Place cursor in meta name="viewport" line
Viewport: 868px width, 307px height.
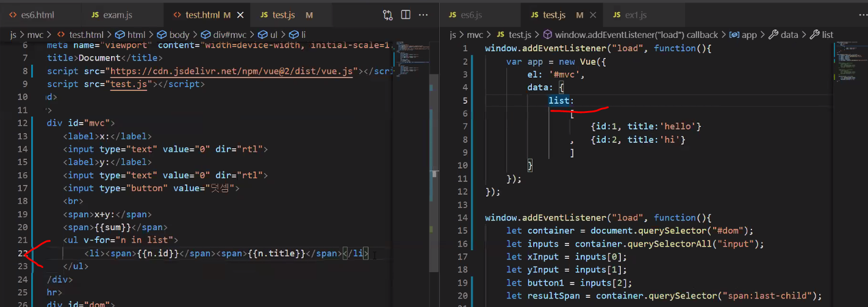coord(220,45)
